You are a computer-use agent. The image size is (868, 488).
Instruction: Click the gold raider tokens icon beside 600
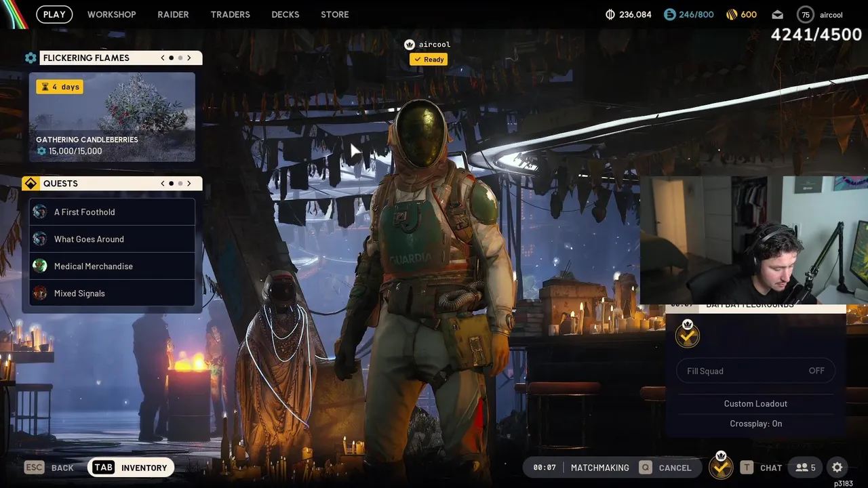point(731,14)
